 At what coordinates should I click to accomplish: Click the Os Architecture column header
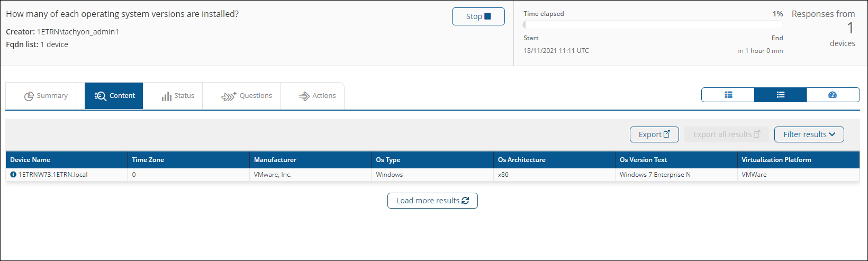521,160
